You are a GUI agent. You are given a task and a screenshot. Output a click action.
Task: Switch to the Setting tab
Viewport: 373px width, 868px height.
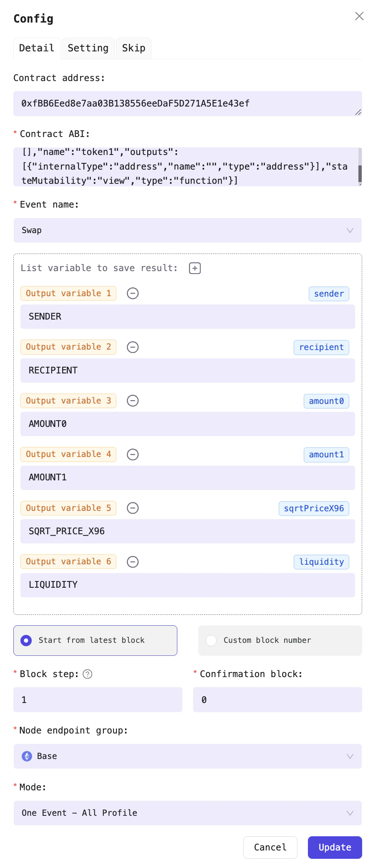pyautogui.click(x=88, y=48)
